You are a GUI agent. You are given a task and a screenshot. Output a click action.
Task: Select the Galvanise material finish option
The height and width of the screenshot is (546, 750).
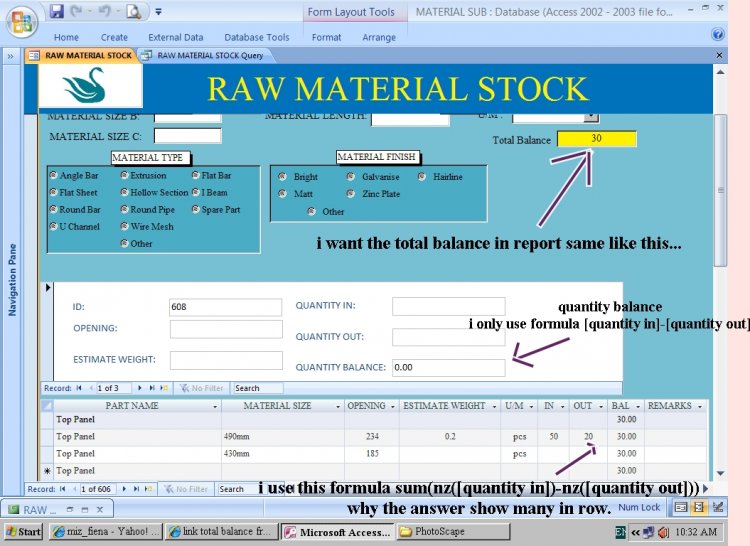[x=351, y=177]
